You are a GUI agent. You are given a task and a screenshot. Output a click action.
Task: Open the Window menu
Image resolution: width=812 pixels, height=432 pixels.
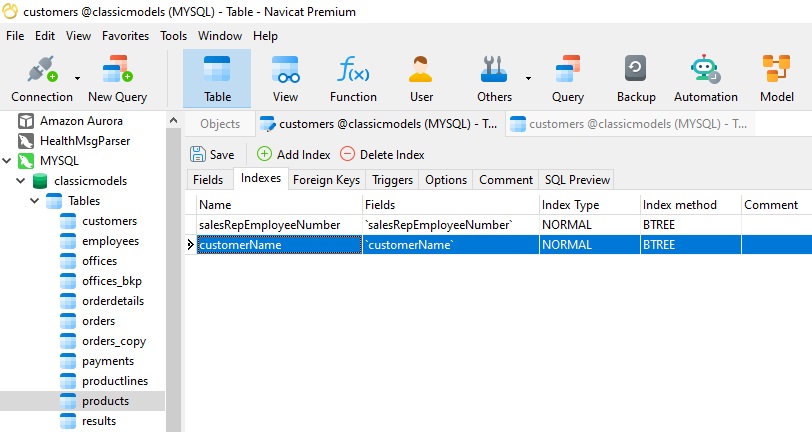(x=220, y=36)
